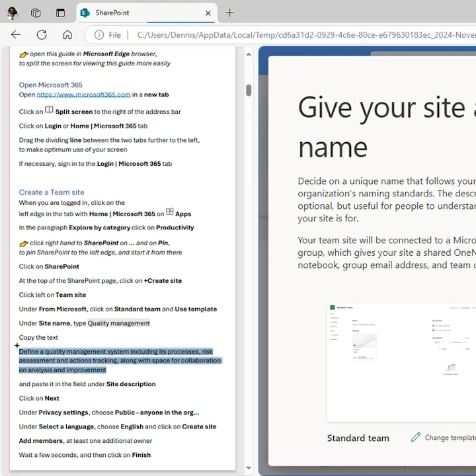Screen dimensions: 476x476
Task: Click the address bar file path
Action: point(306,35)
